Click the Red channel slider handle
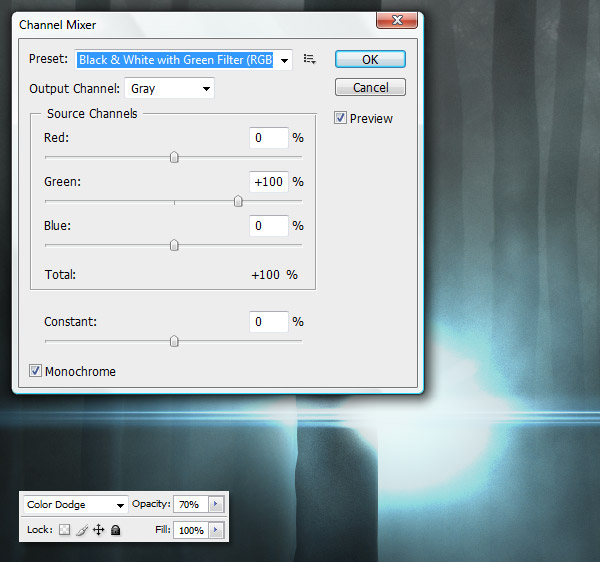The width and height of the screenshot is (600, 562). (174, 157)
